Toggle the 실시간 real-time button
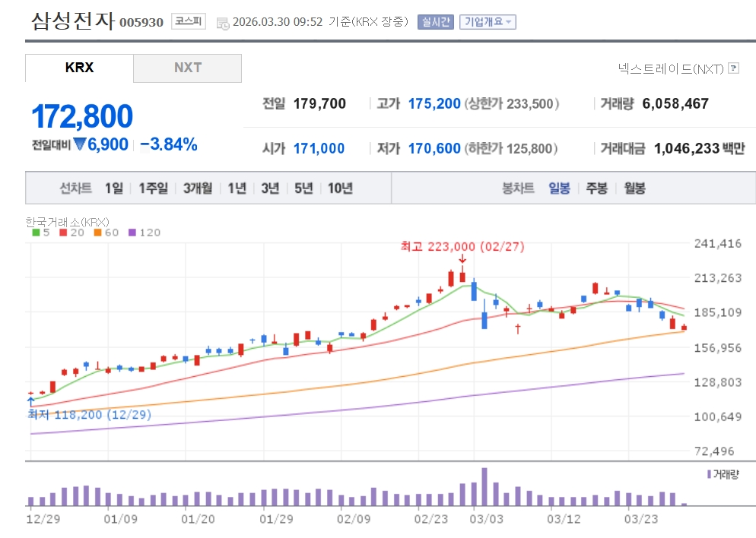The image size is (756, 538). pyautogui.click(x=435, y=22)
